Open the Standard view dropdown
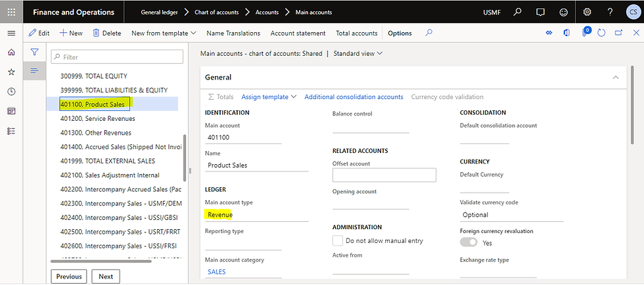Viewport: 644px width, 285px height. 357,53
